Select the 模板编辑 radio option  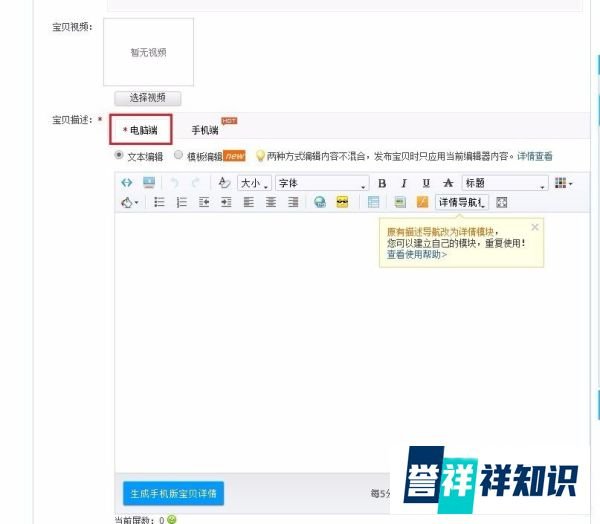(178, 155)
